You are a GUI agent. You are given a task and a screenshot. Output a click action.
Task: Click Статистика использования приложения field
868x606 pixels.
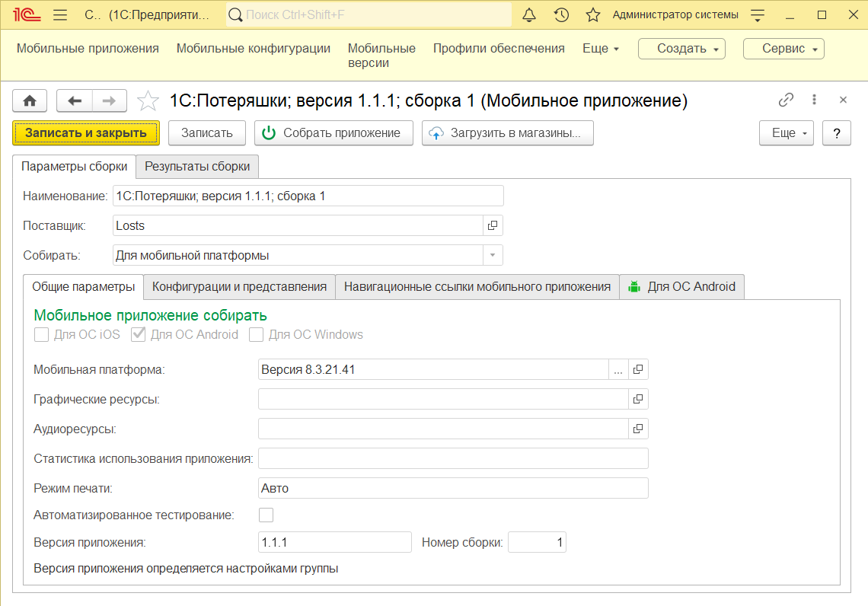(453, 459)
